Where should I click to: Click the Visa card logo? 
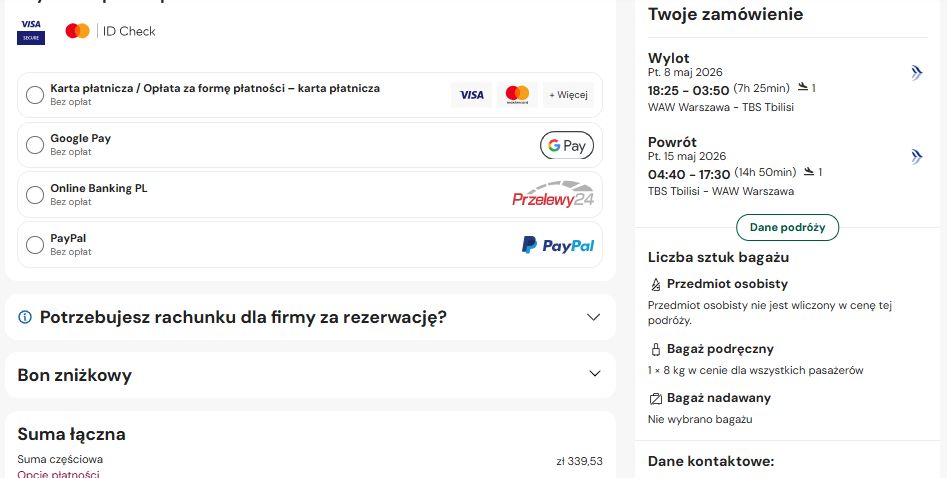471,95
